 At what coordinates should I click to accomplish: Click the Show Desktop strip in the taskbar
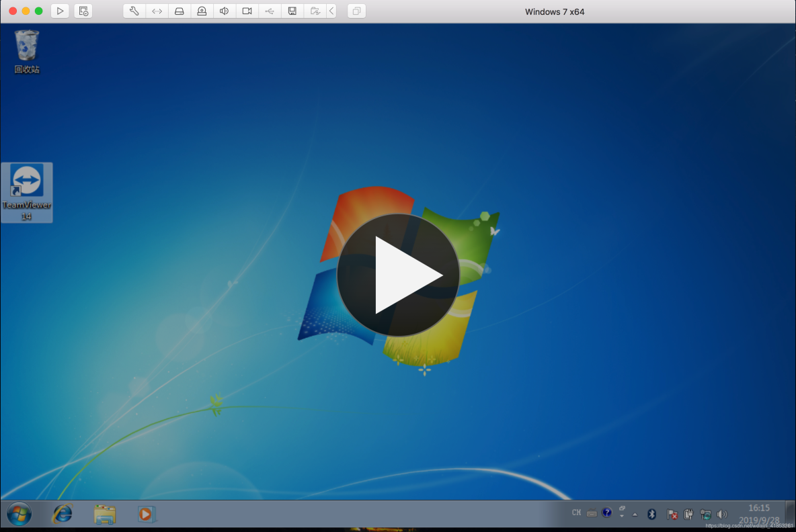[791, 514]
